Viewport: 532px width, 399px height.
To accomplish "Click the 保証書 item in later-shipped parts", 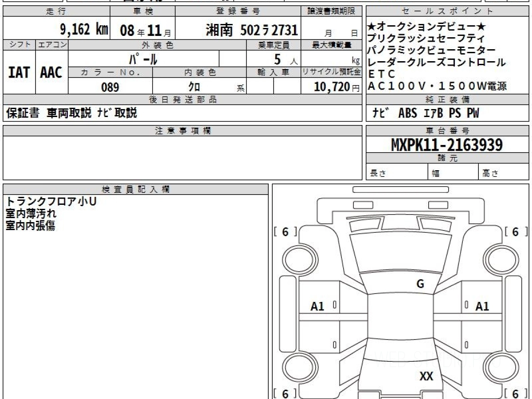I will pos(23,113).
